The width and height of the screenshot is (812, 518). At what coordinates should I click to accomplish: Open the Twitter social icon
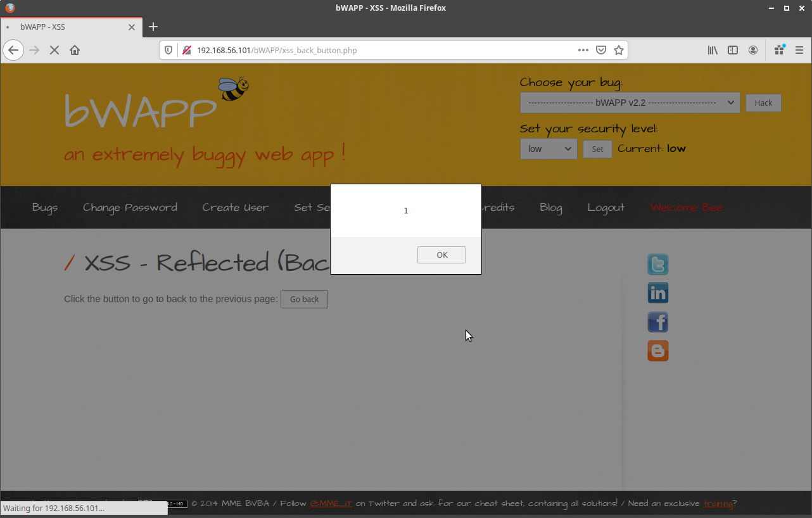click(x=658, y=264)
